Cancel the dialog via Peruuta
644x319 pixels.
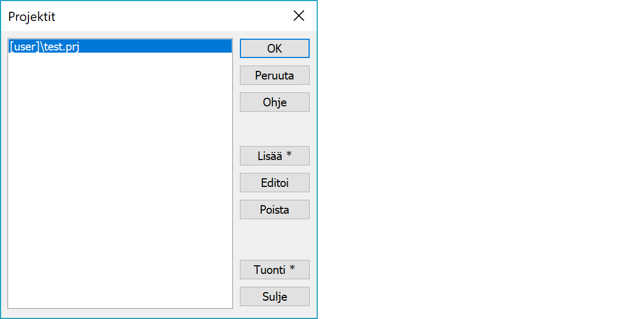point(274,75)
